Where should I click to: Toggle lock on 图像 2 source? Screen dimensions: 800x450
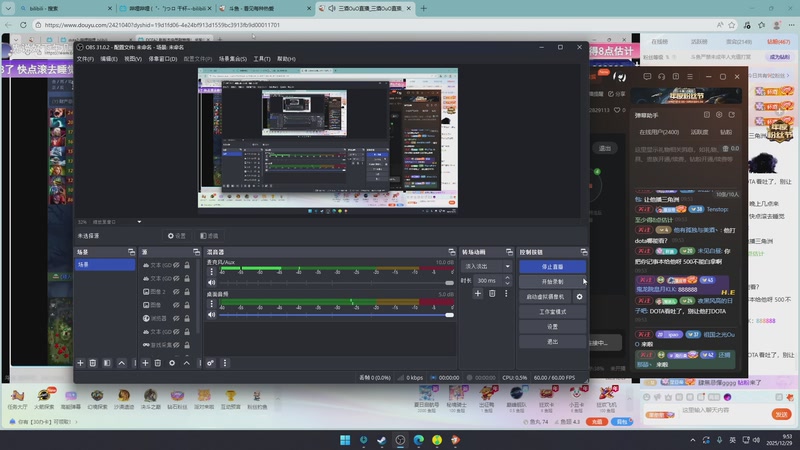187,292
